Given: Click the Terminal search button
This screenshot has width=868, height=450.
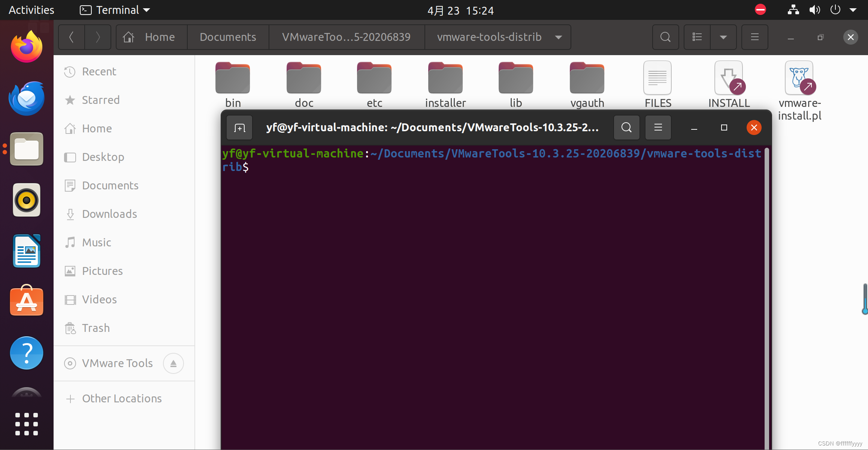Looking at the screenshot, I should tap(626, 128).
